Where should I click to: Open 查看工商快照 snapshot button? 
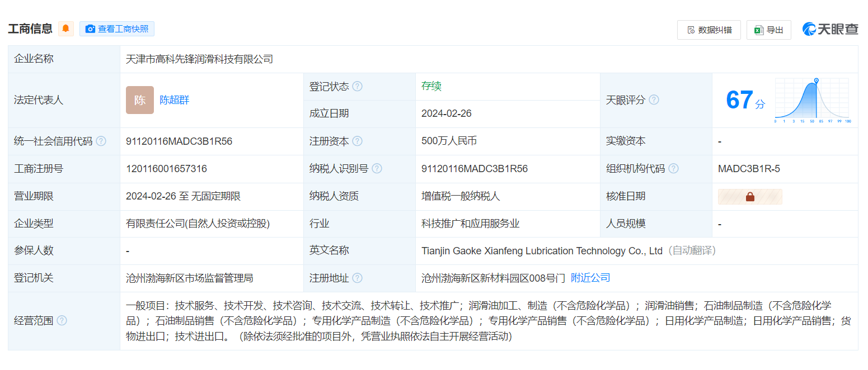(x=116, y=29)
